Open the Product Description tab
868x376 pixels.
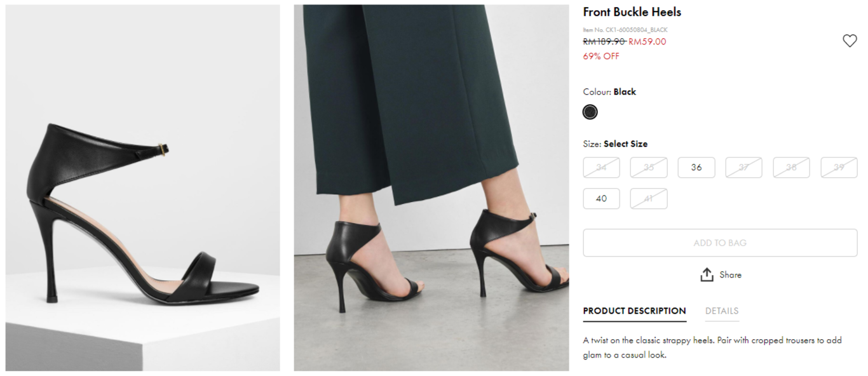pyautogui.click(x=634, y=311)
